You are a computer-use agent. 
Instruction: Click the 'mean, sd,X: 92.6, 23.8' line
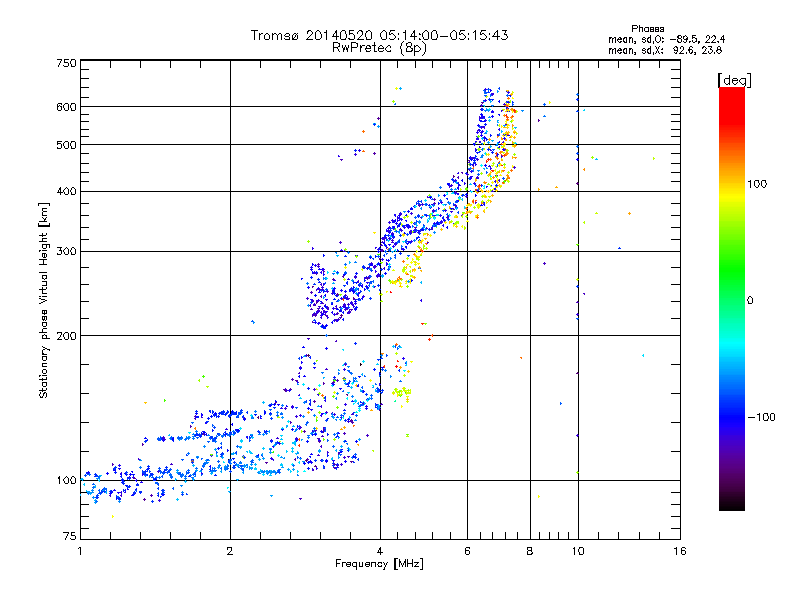point(665,50)
